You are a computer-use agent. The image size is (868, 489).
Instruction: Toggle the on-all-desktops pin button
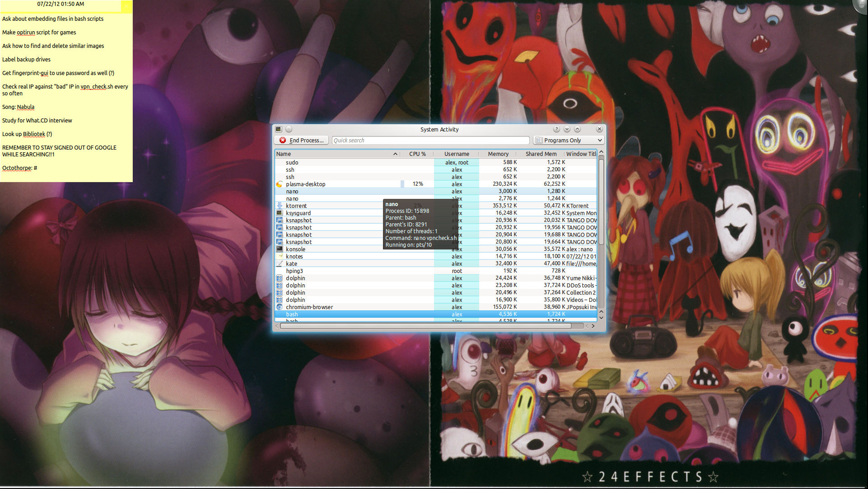point(289,129)
